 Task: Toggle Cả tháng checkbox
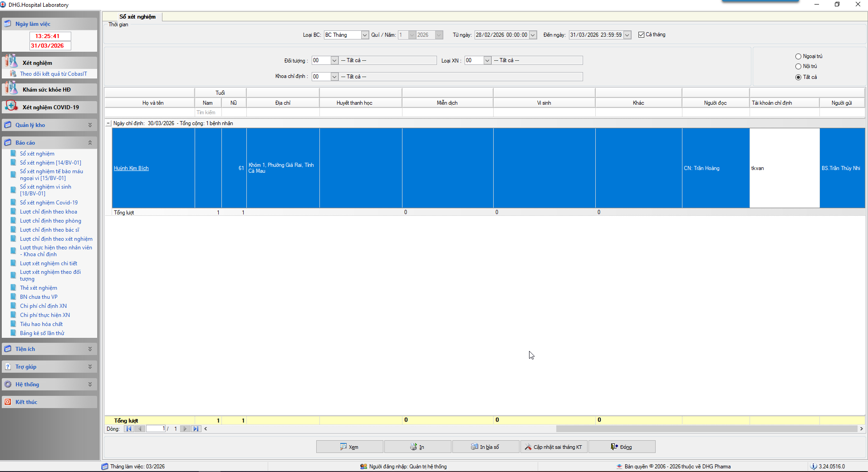[x=641, y=34]
